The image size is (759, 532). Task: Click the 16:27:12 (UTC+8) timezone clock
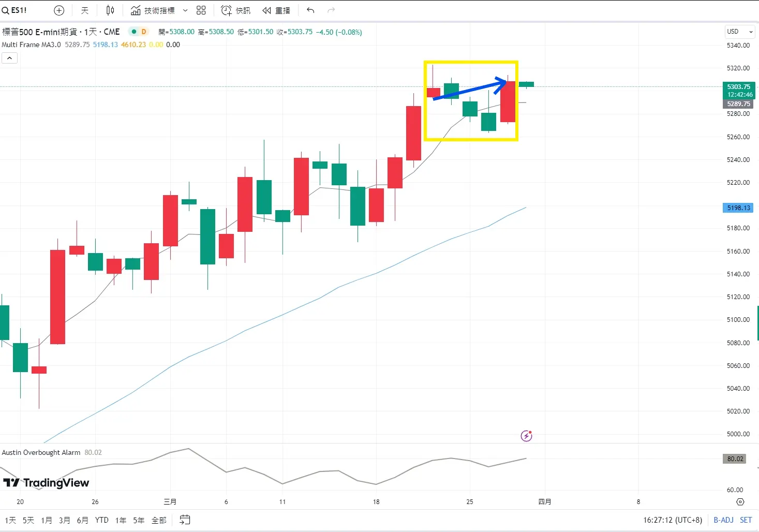[673, 520]
